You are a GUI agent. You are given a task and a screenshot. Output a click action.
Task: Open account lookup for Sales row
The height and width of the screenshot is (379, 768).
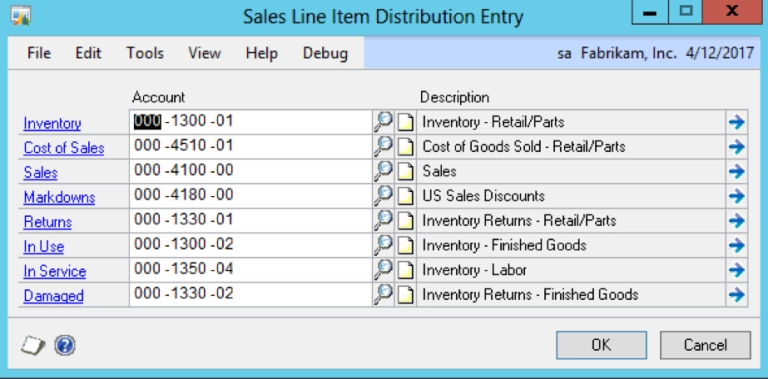click(384, 171)
